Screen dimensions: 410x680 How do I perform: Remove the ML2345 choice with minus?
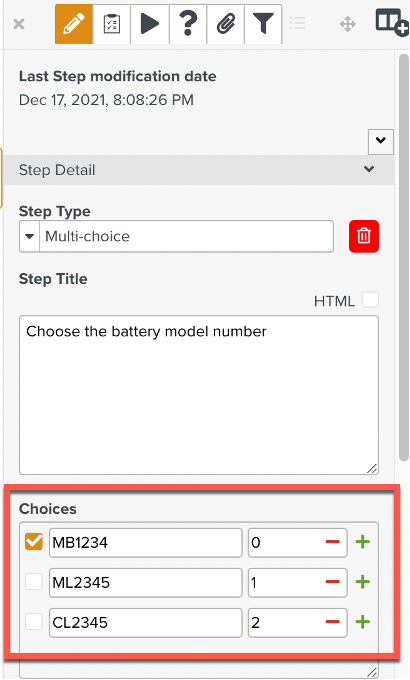333,582
